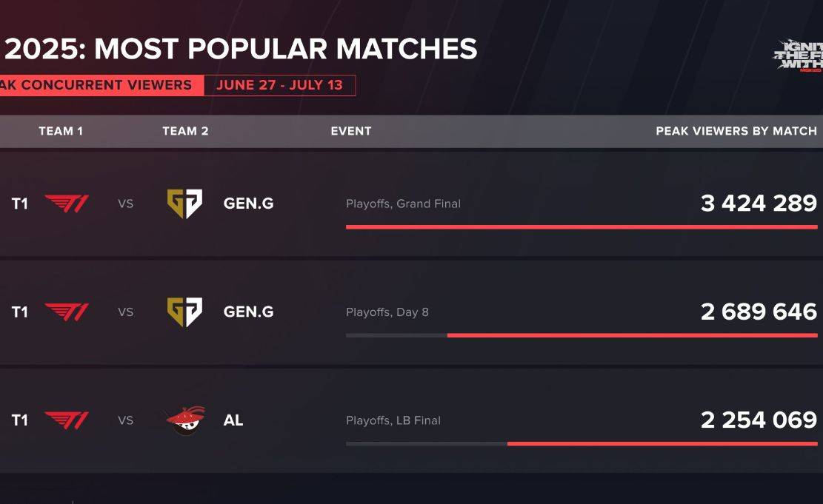823x504 pixels.
Task: Click the T1 logo in Grand Final row
Action: [67, 204]
